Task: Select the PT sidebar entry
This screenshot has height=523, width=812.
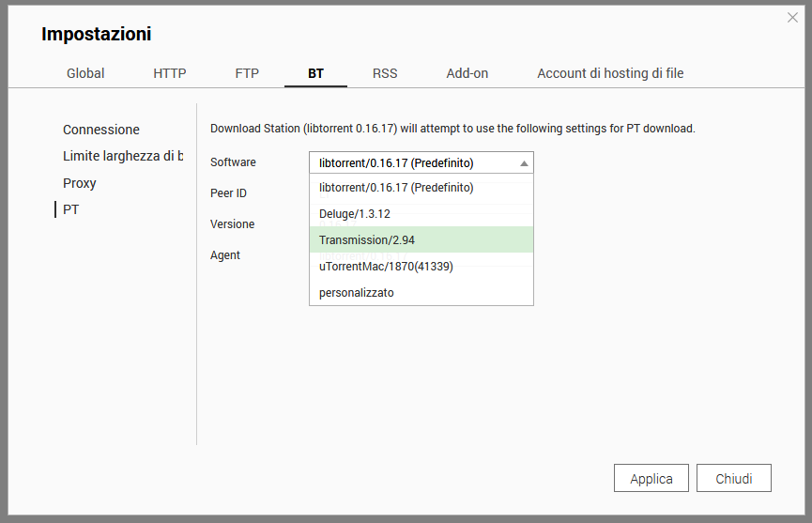Action: tap(71, 209)
